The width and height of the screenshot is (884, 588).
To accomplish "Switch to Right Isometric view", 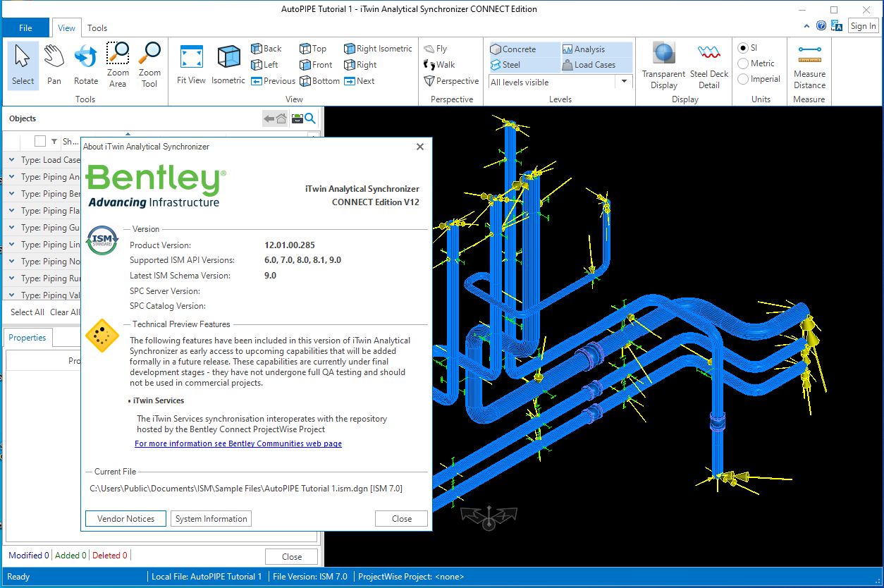I will [x=378, y=49].
